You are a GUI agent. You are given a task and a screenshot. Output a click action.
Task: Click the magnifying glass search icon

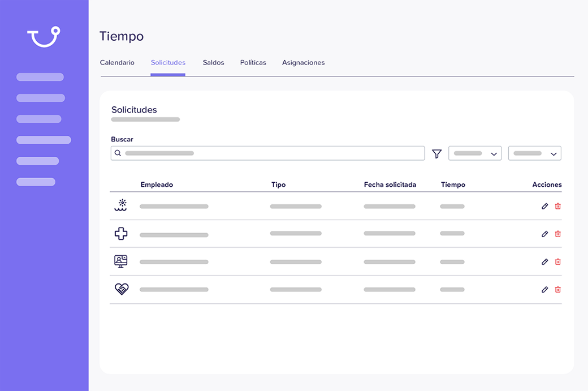(118, 153)
